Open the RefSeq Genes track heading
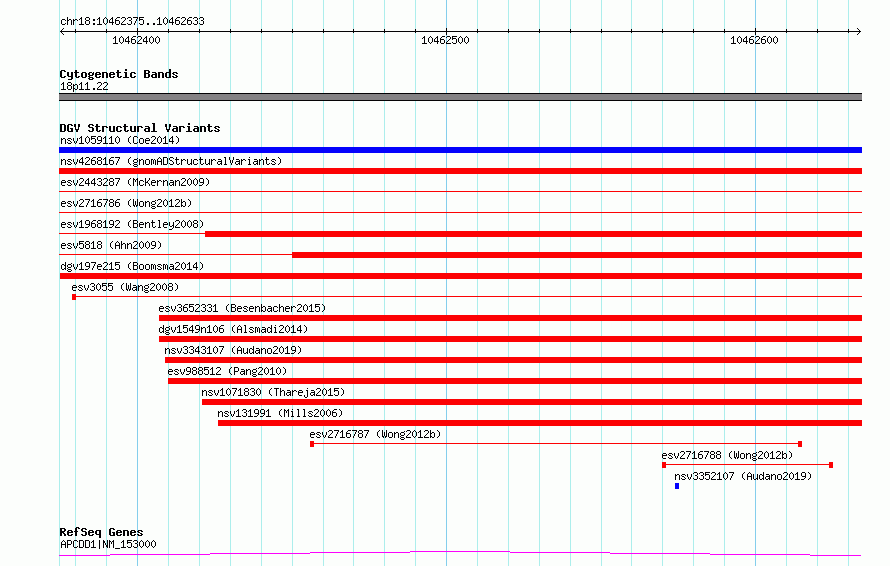 tap(101, 532)
